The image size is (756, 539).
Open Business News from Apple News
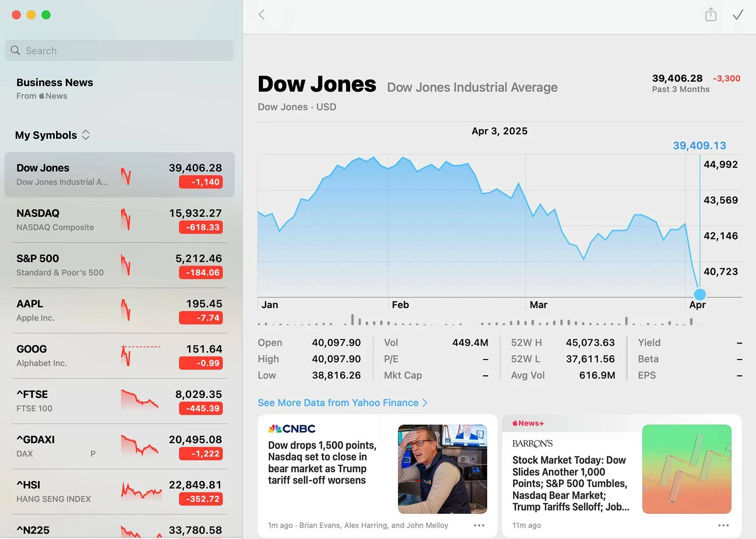[x=55, y=88]
